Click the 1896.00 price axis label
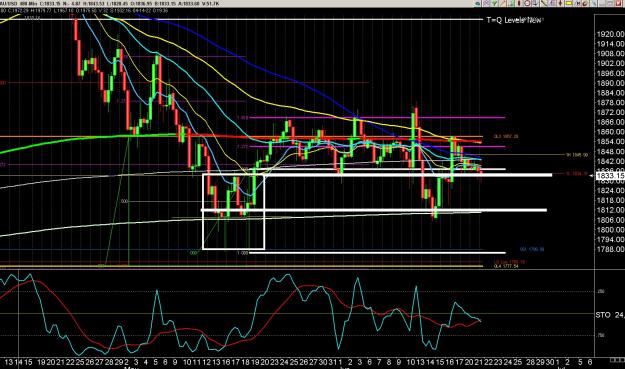The image size is (625, 369). coord(610,73)
